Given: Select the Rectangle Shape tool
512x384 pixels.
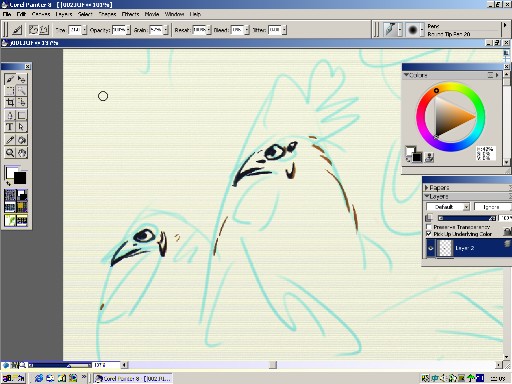Looking at the screenshot, I should click(22, 115).
